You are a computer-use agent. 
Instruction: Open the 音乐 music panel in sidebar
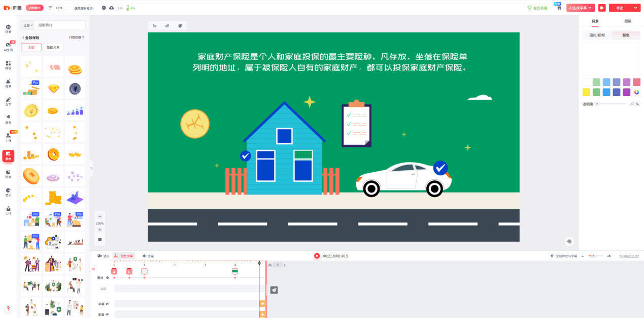point(8,192)
